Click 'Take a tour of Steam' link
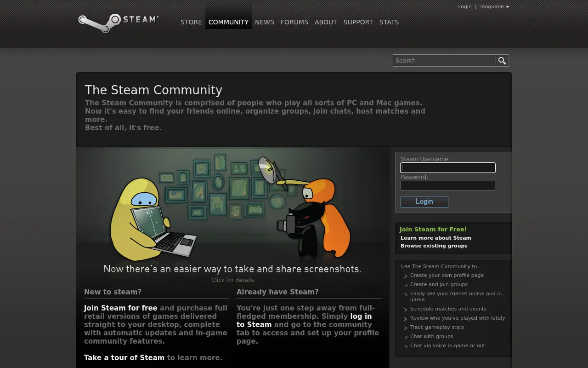The image size is (588, 368). (x=124, y=358)
